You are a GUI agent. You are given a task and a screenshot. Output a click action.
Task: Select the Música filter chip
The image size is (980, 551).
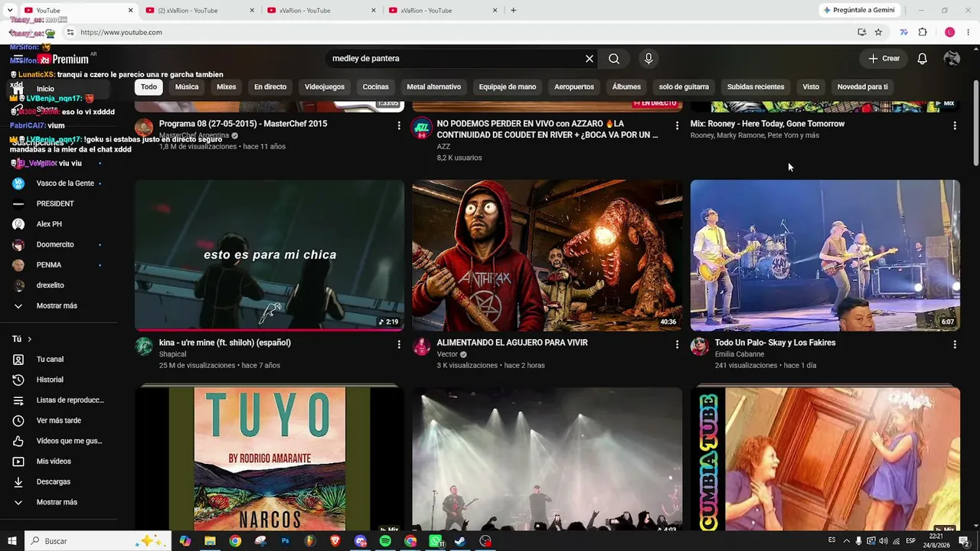(x=187, y=87)
